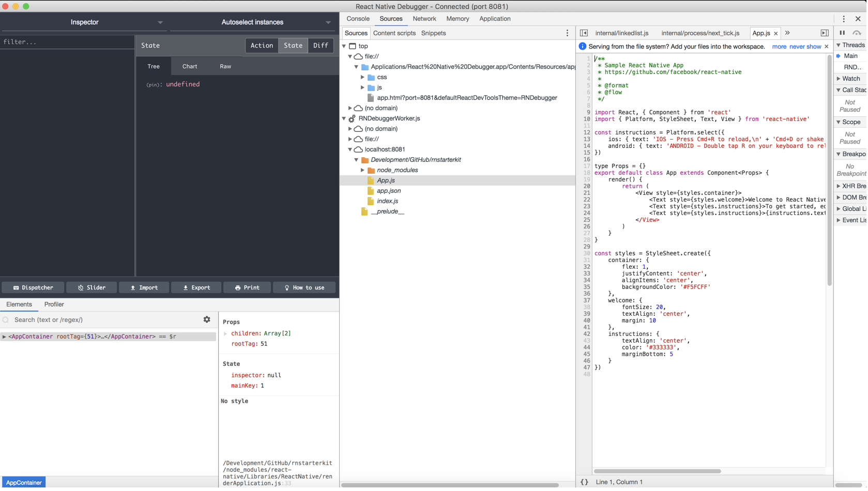Select the Diff view toggle
This screenshot has width=868, height=491.
coord(321,45)
